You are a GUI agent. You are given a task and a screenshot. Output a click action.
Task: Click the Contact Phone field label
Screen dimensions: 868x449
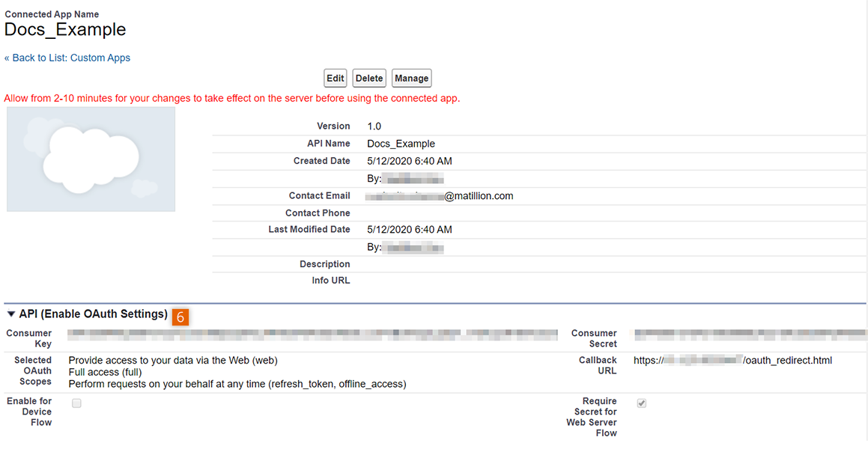point(318,213)
